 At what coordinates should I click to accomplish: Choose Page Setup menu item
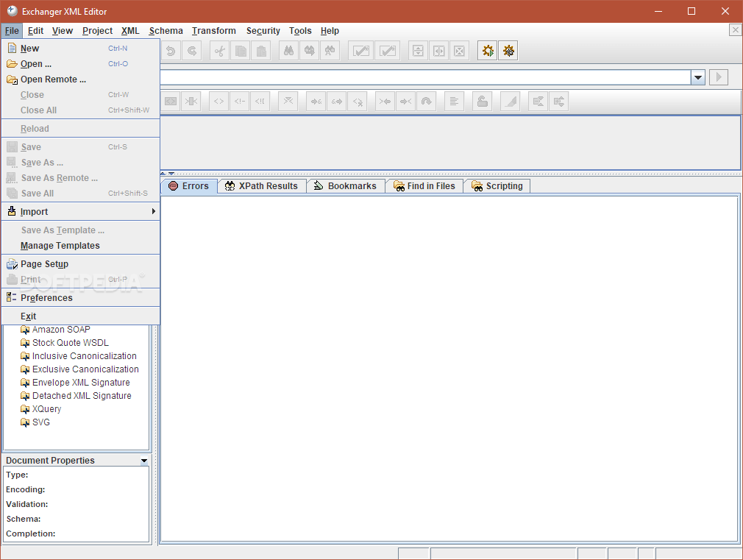click(81, 264)
